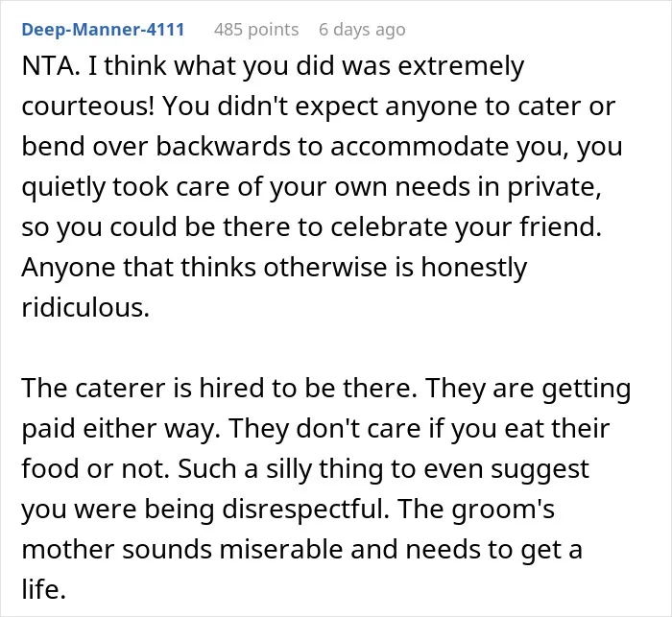
Task: Click the word Anyone in the comment
Action: [68, 268]
